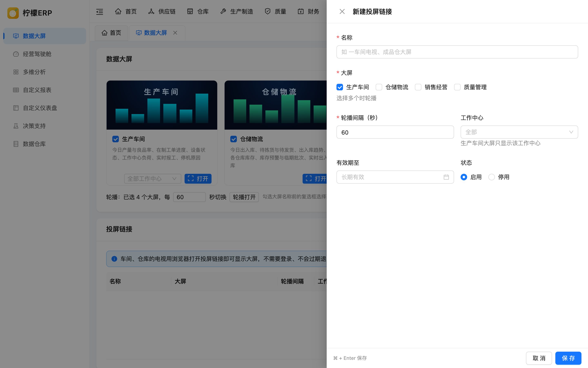Click the 生产制造 wrench icon

(223, 11)
